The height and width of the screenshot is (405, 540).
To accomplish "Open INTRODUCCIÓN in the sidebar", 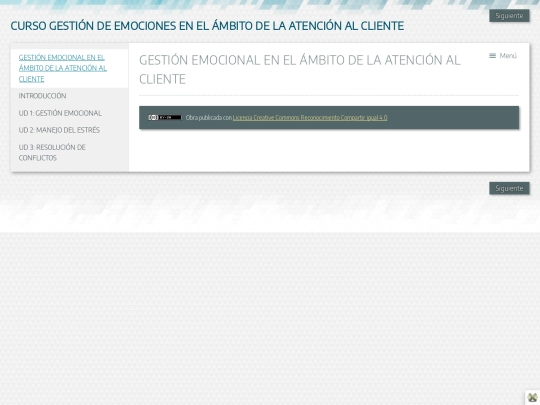I will click(x=42, y=96).
